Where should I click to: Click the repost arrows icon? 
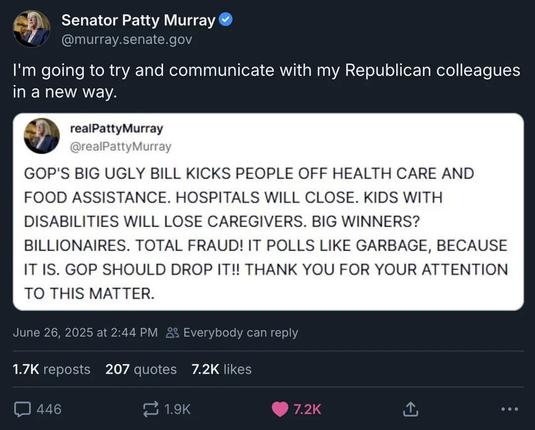pyautogui.click(x=150, y=409)
